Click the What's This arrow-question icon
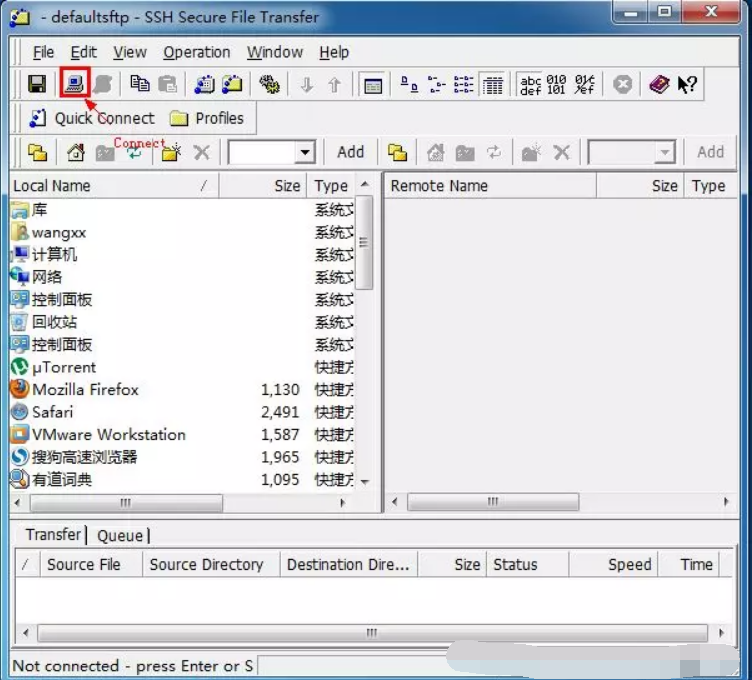752x680 pixels. 687,85
